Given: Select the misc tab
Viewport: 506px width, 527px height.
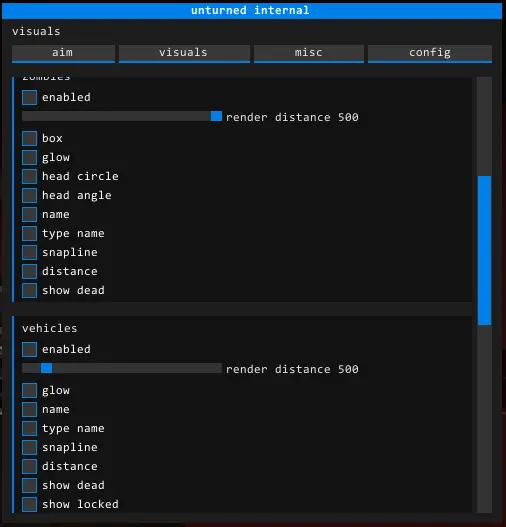Looking at the screenshot, I should pyautogui.click(x=309, y=53).
